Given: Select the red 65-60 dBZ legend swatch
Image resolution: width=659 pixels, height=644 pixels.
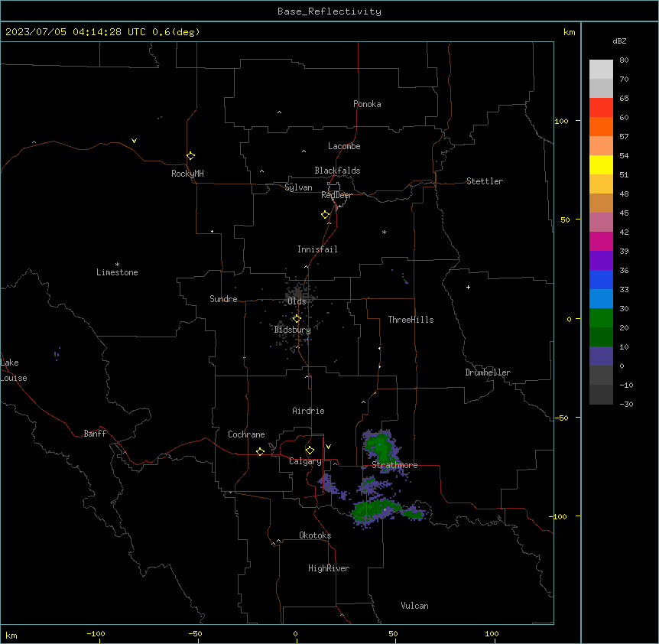Looking at the screenshot, I should [x=601, y=108].
